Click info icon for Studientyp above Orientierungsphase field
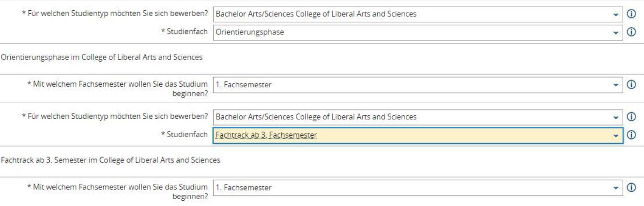The height and width of the screenshot is (206, 644). (631, 14)
